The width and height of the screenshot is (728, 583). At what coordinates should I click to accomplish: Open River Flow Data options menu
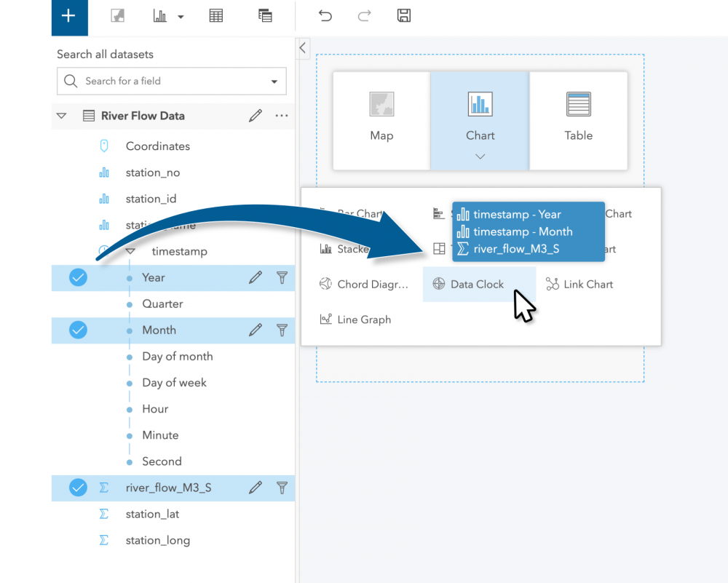point(282,116)
